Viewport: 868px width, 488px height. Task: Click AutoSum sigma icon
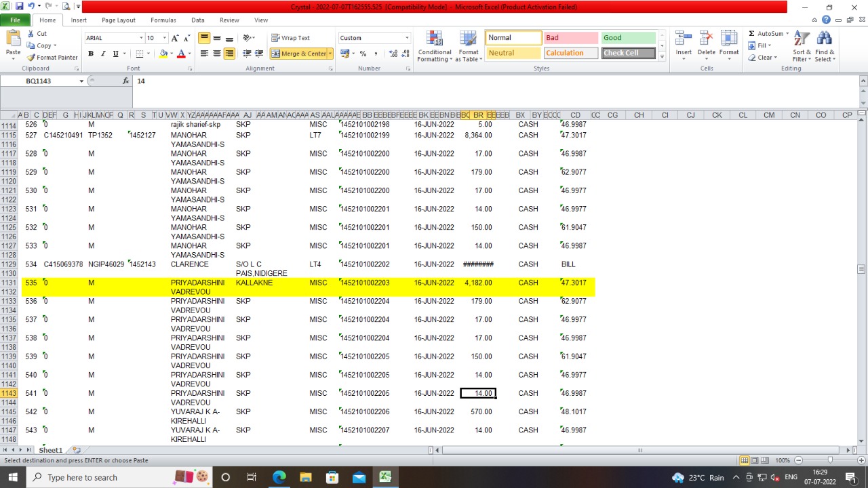[x=752, y=34]
